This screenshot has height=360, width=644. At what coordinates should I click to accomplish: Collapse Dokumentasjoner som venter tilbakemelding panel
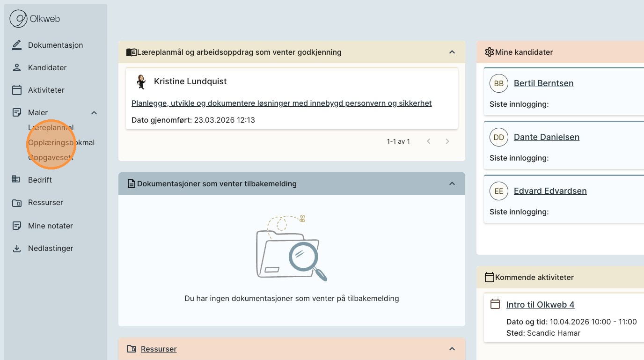tap(452, 184)
